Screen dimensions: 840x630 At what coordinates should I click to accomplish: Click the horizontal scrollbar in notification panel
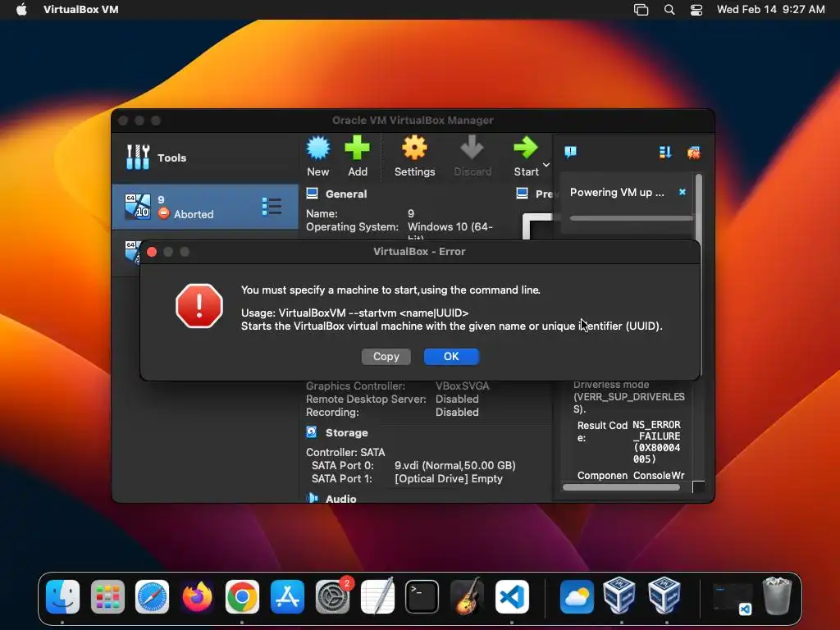pyautogui.click(x=621, y=487)
